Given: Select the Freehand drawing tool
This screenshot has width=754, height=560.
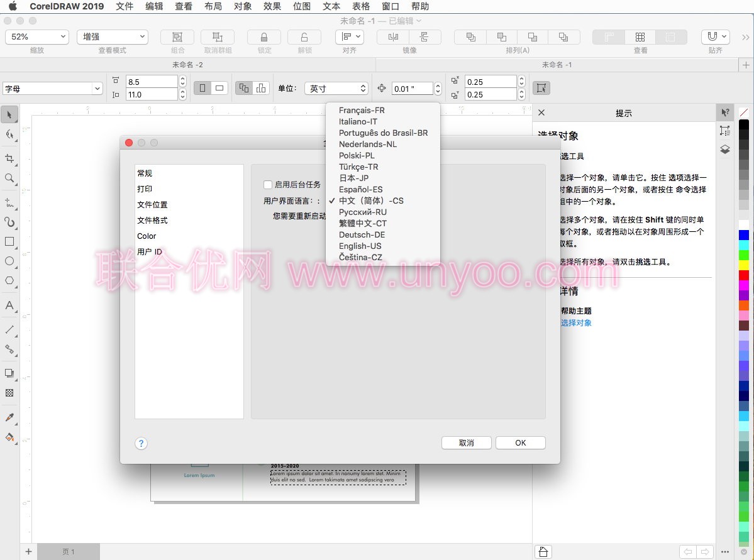Looking at the screenshot, I should click(x=9, y=202).
